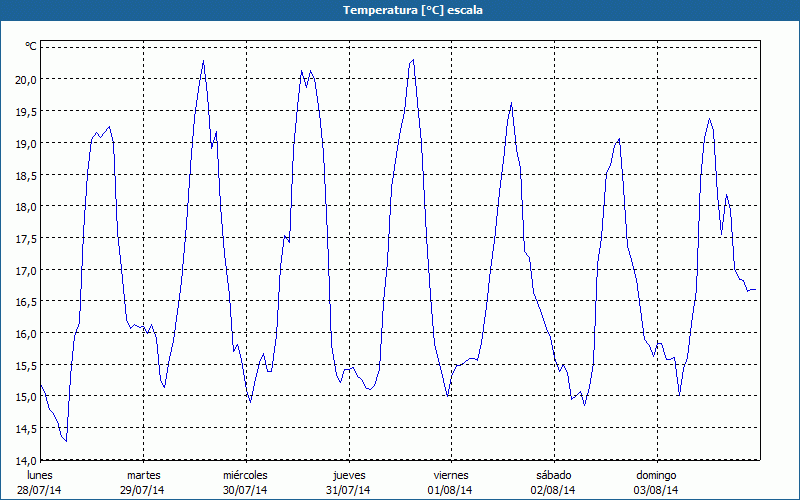
Task: Select the 28/07/14 date label
Action: point(40,490)
